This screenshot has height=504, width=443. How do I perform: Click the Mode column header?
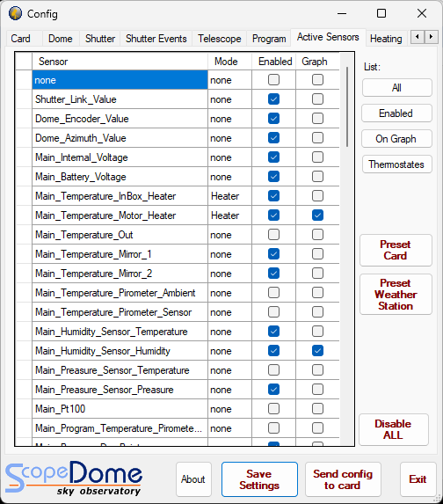[x=229, y=62]
